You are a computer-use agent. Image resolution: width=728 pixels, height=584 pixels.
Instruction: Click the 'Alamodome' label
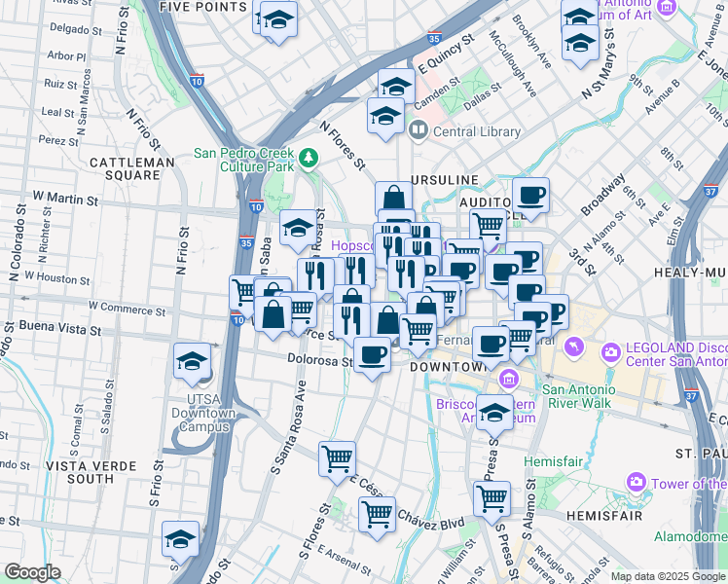pos(691,536)
